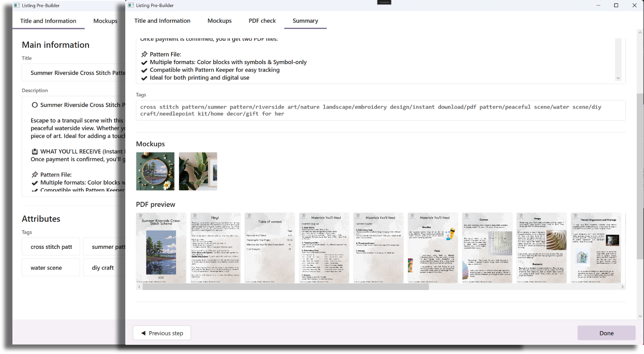Image resolution: width=644 pixels, height=354 pixels.
Task: Click checkmark icon before Compatible with Pattern Keeper
Action: point(144,70)
